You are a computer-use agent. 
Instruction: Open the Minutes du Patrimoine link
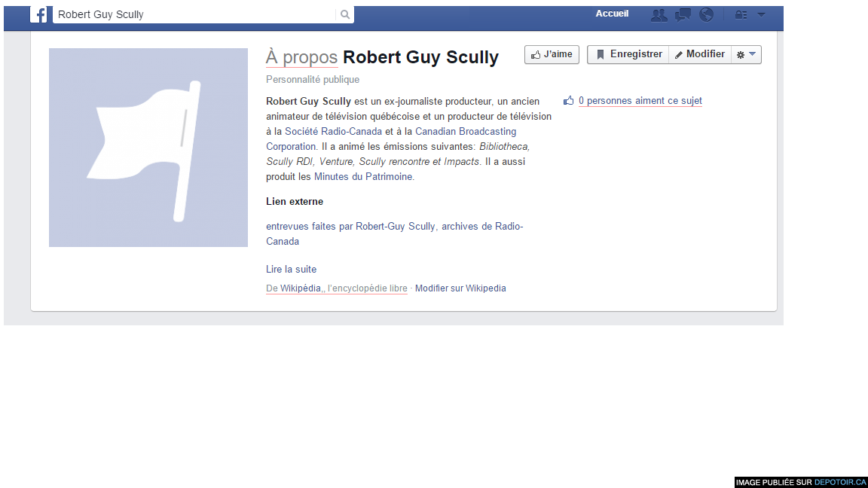pos(363,177)
